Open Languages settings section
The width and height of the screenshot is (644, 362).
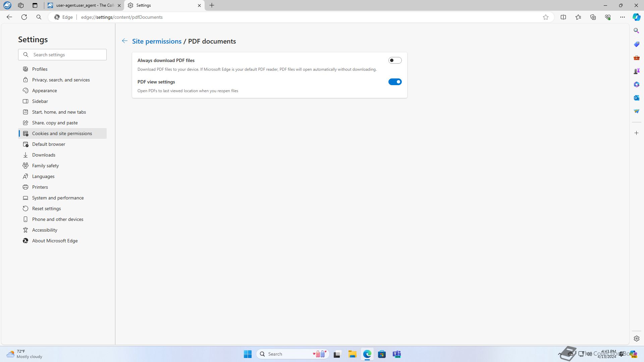[x=62, y=176]
